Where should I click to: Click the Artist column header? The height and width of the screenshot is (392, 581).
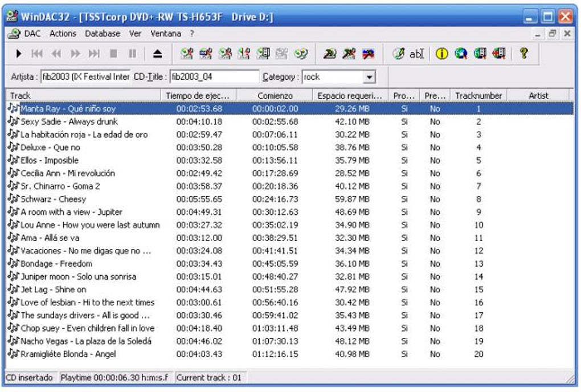(538, 96)
